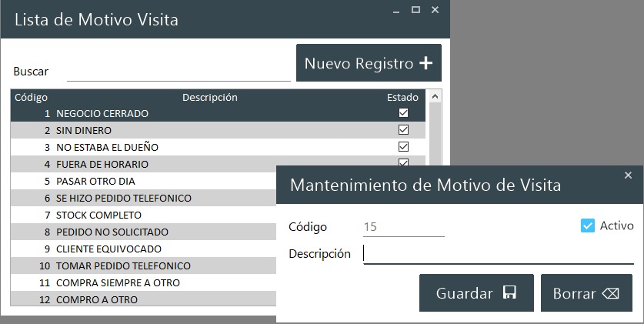Sort by the Descripción column header
The height and width of the screenshot is (324, 644).
(209, 98)
